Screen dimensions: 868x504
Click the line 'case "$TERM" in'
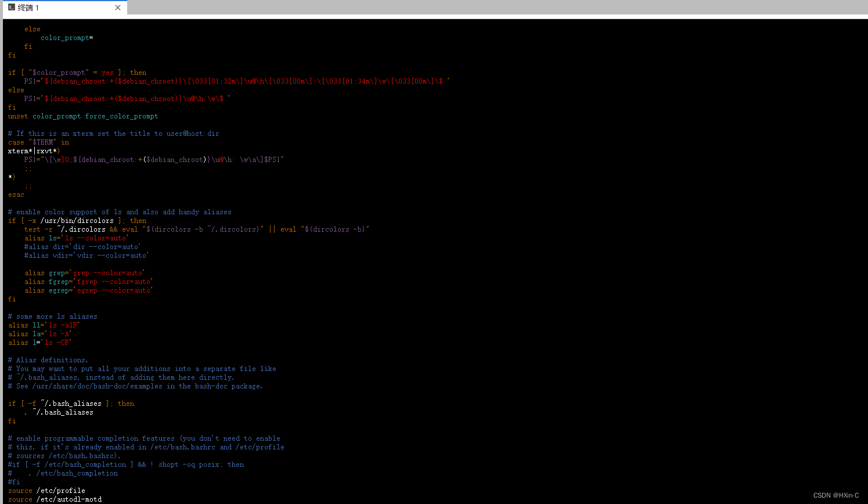pyautogui.click(x=38, y=142)
